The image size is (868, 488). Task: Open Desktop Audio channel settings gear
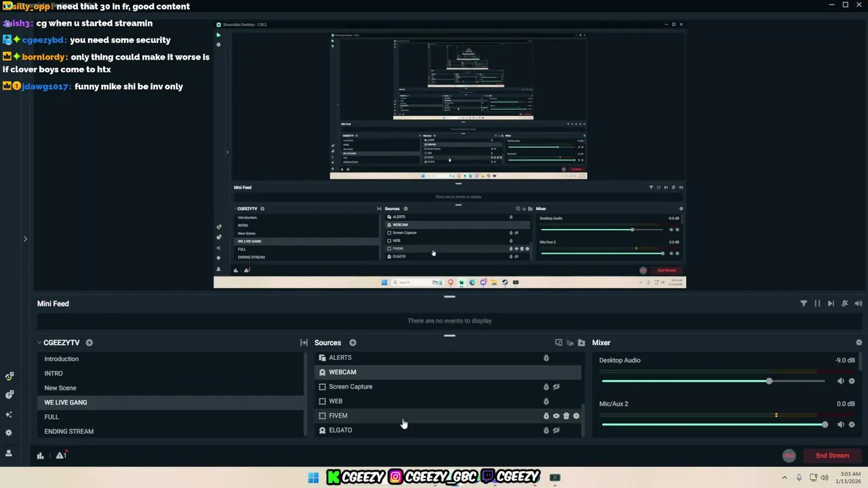coord(852,381)
